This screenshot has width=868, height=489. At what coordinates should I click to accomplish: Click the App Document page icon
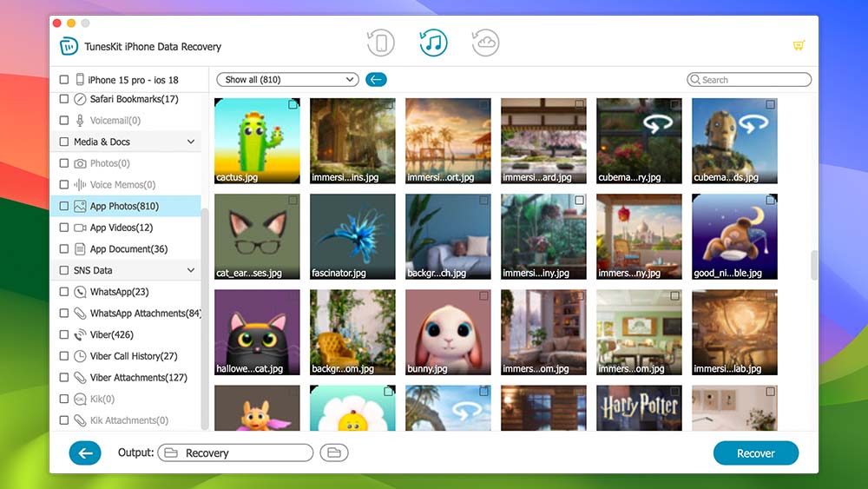click(80, 249)
